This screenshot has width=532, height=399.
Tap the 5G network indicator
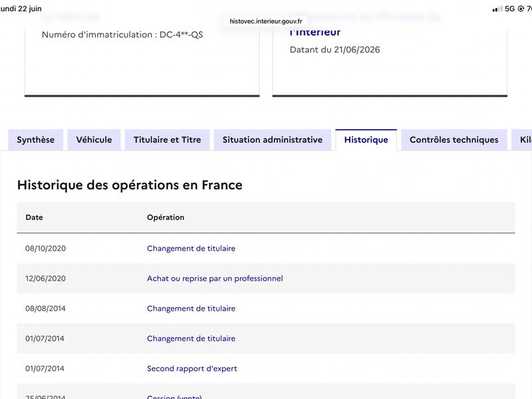coord(509,9)
